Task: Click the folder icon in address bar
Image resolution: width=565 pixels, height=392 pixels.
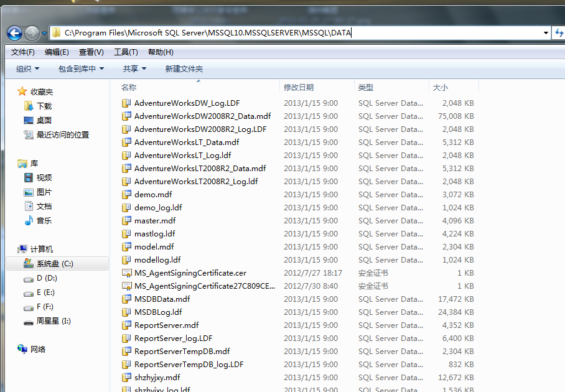Action: click(56, 33)
